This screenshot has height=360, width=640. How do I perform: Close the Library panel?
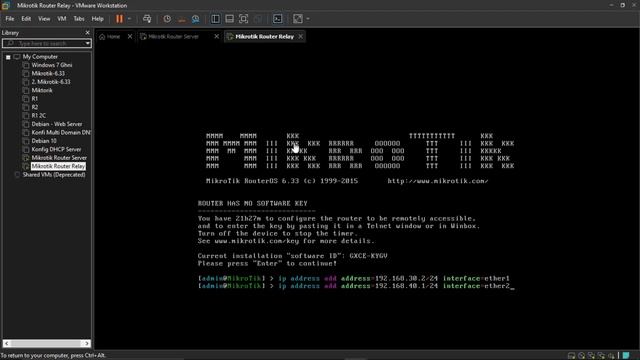[x=87, y=33]
